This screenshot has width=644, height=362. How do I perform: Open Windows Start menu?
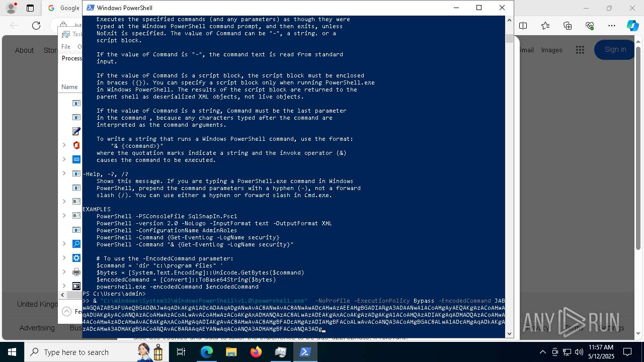point(12,352)
